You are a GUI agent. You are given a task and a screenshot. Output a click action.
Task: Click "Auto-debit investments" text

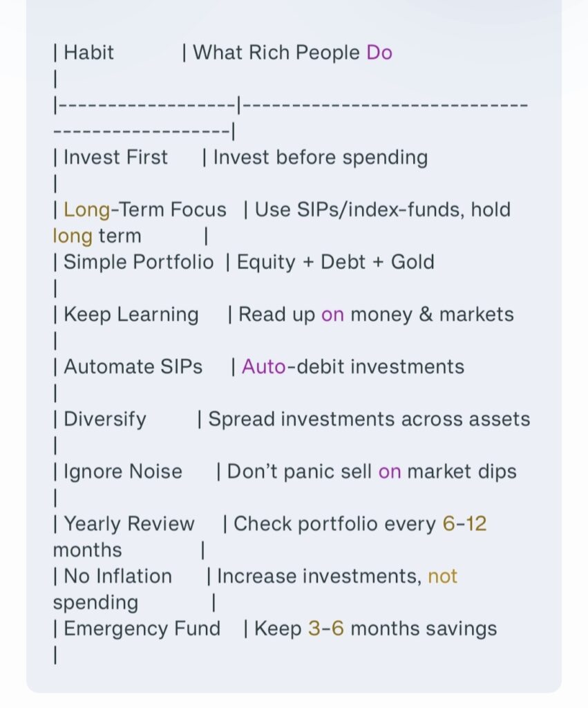(352, 367)
